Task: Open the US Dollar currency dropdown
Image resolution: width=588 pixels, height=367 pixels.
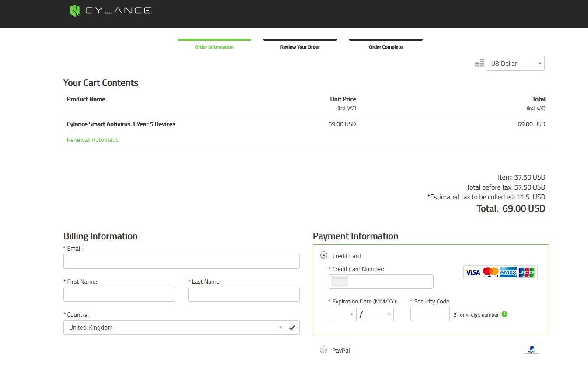Action: (515, 64)
